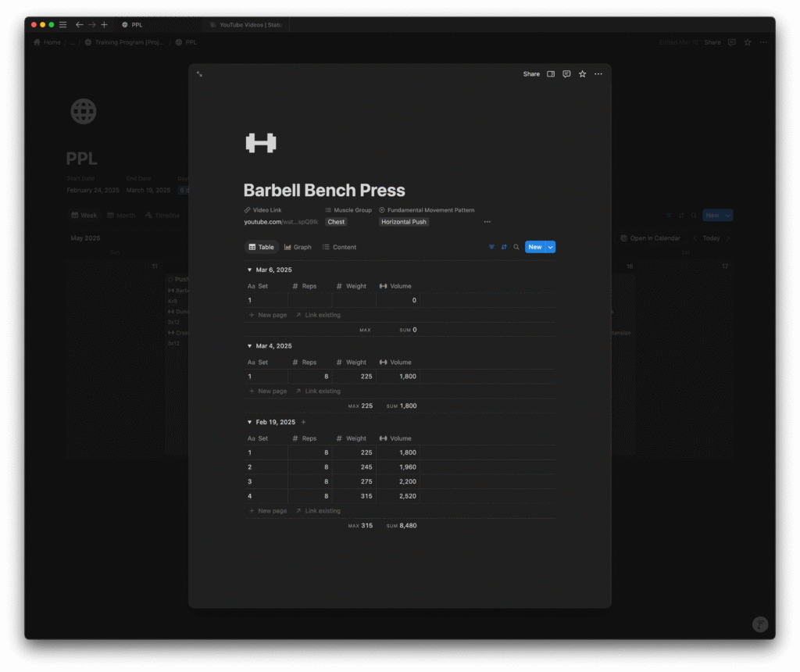Collapse the Mar 6, 2025 group
800x672 pixels.
coord(249,270)
